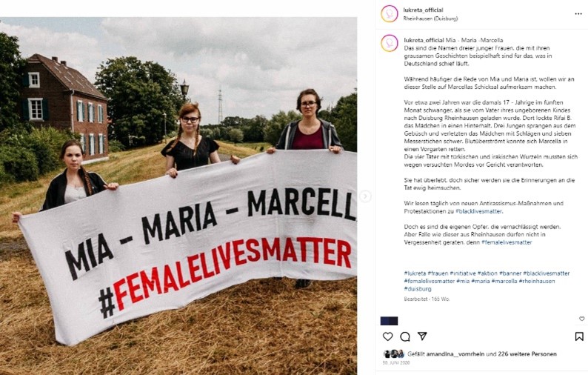Go to next photo with carousel arrow
Image resolution: width=588 pixels, height=375 pixels.
[364, 196]
